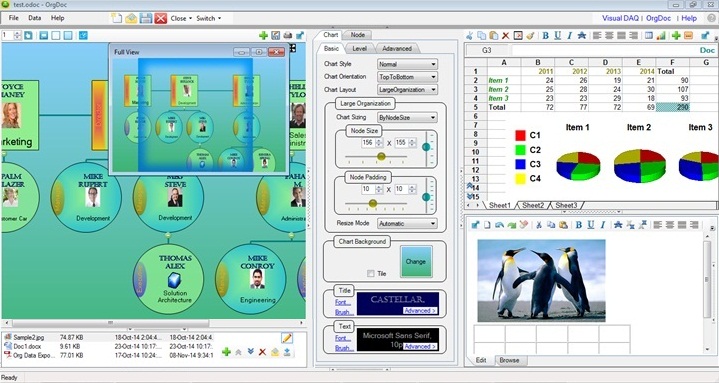This screenshot has width=719, height=383.
Task: Click the red X delete icon in file list
Action: click(x=262, y=352)
